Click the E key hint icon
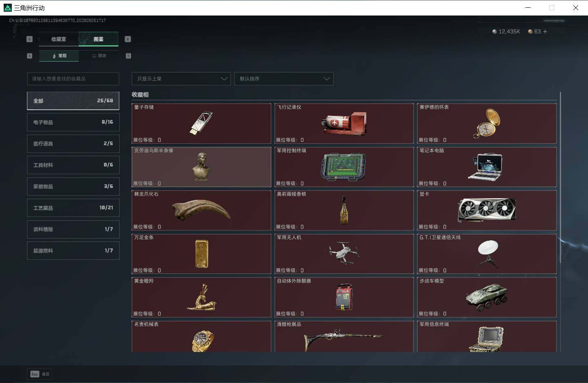 pos(128,39)
